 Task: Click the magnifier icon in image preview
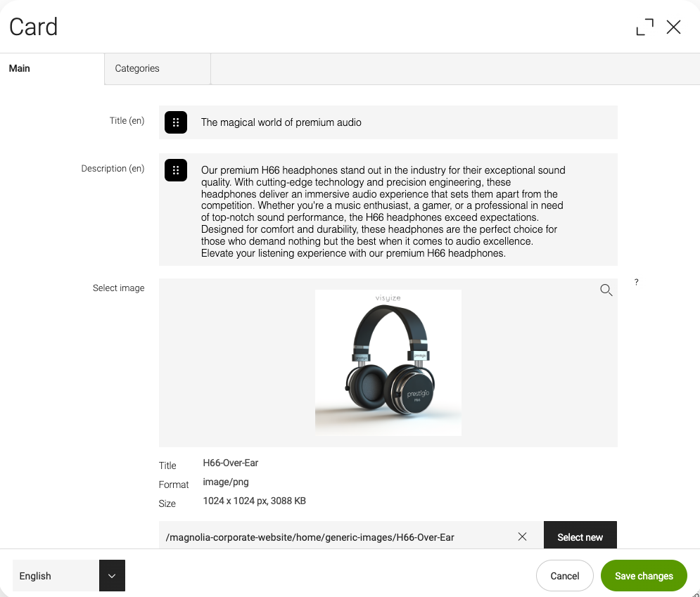point(606,290)
